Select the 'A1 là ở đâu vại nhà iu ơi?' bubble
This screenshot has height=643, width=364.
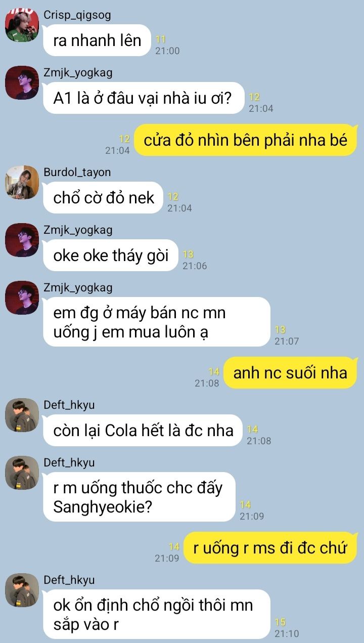pyautogui.click(x=144, y=98)
